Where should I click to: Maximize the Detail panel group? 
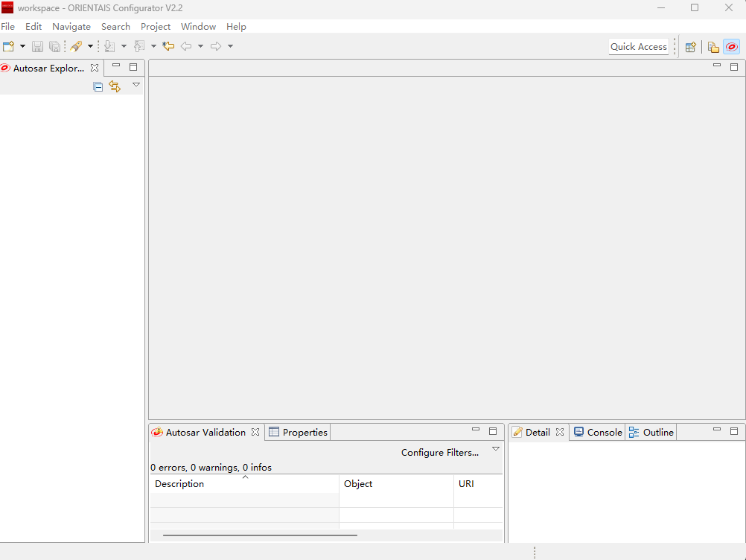point(734,431)
